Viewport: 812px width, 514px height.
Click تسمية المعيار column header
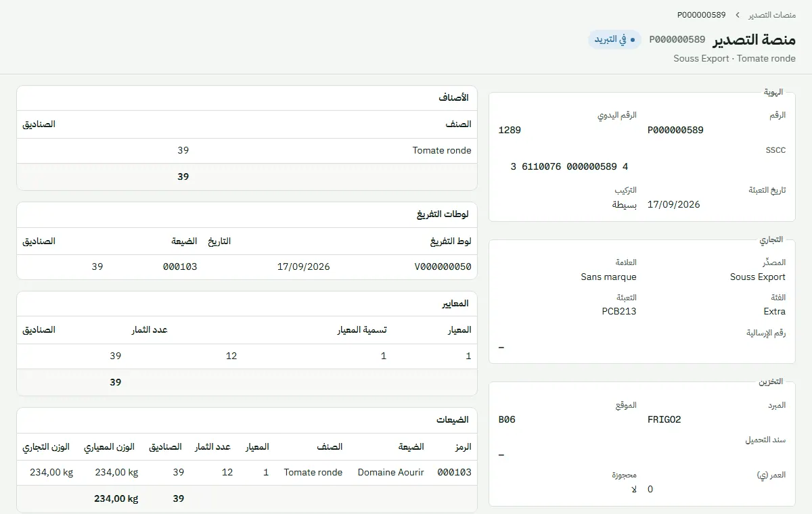coord(362,330)
